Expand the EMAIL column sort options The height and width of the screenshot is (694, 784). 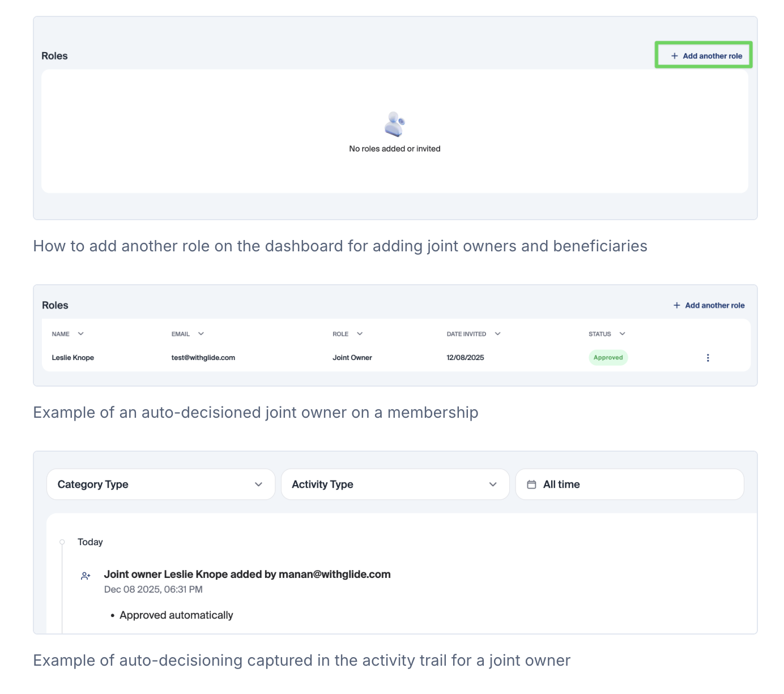tap(201, 333)
